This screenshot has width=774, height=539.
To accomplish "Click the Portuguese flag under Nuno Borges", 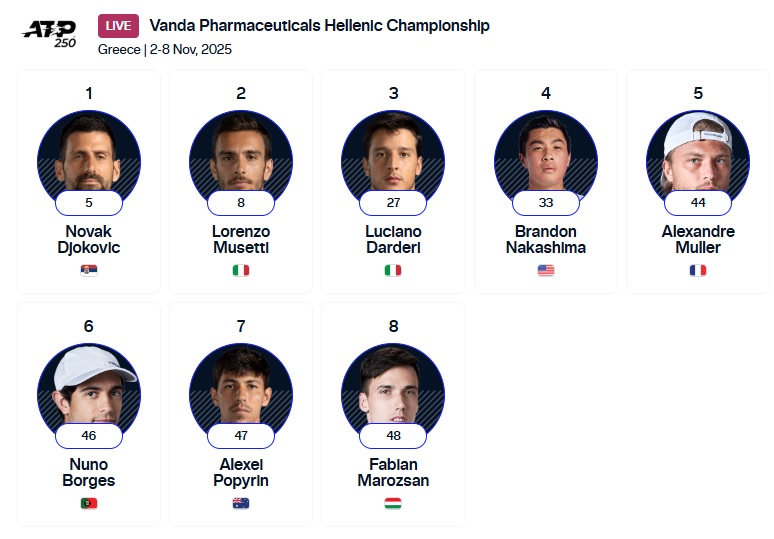I will pyautogui.click(x=89, y=503).
